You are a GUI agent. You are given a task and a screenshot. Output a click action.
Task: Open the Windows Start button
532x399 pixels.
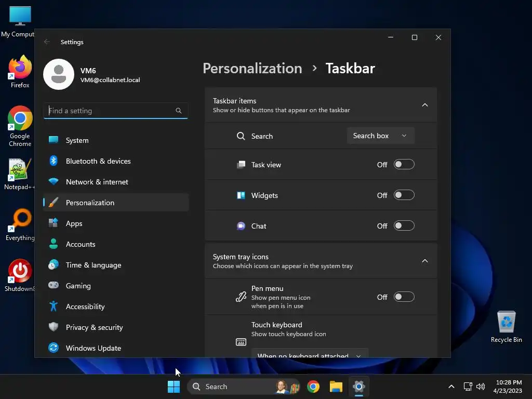pyautogui.click(x=174, y=387)
